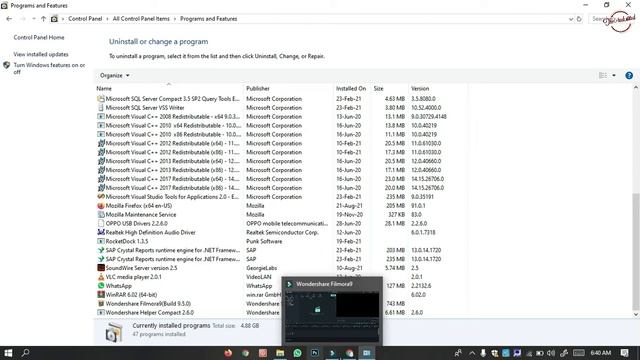Sort by the Name column header
The height and width of the screenshot is (360, 640).
click(x=169, y=88)
